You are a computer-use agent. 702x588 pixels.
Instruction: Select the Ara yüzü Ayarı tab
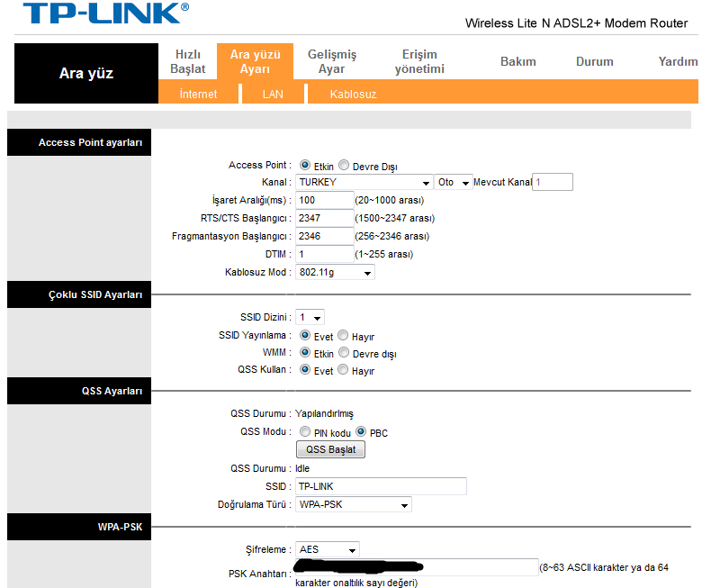point(256,61)
